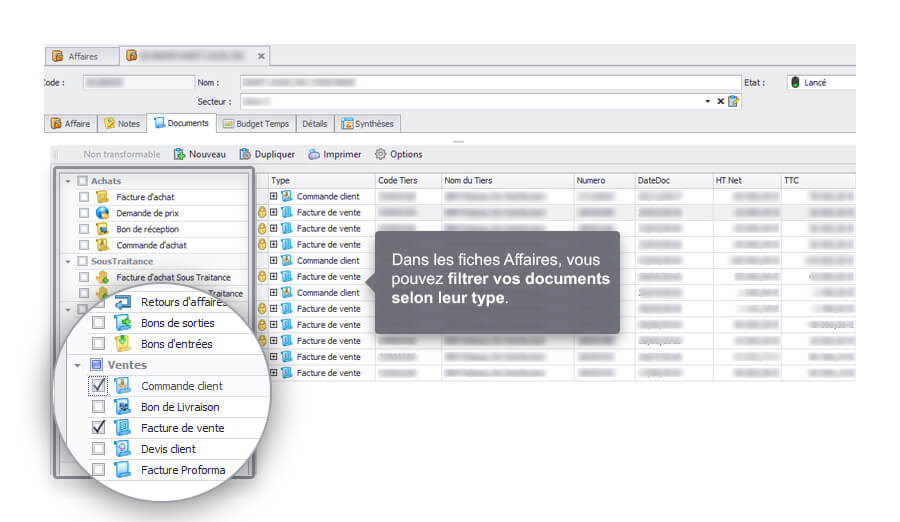Open the Synthèses tab
900x522 pixels.
pos(368,123)
